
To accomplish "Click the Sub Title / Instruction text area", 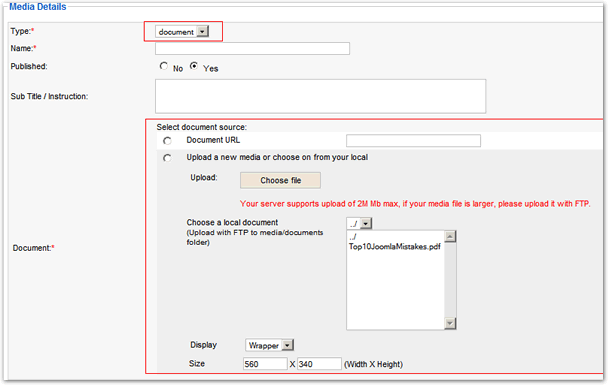I will pyautogui.click(x=320, y=96).
